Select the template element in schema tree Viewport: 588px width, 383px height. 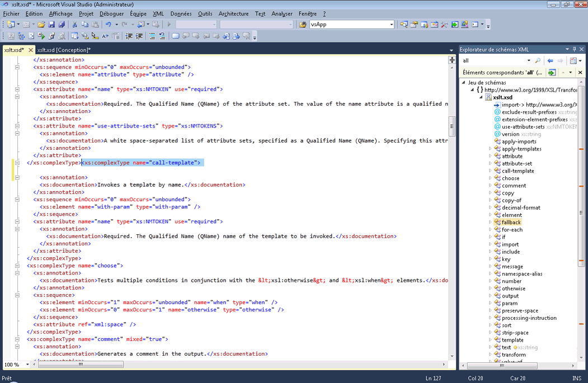click(512, 340)
